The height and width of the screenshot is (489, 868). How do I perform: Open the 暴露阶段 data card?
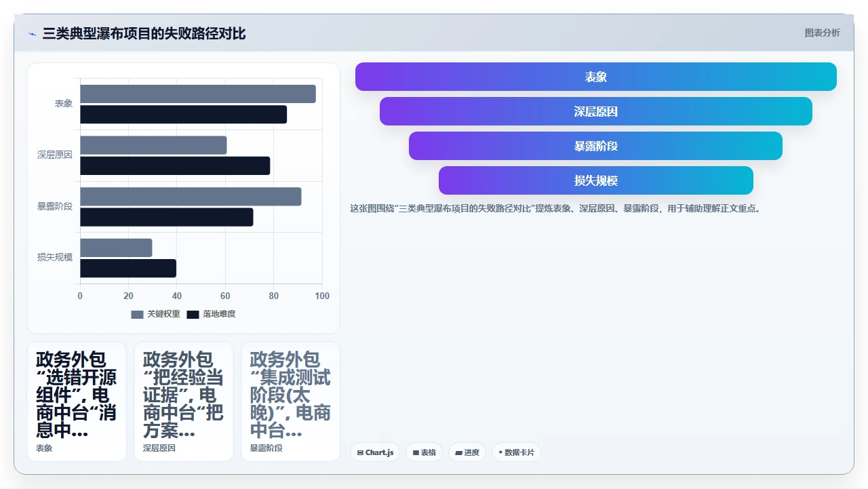click(x=291, y=402)
